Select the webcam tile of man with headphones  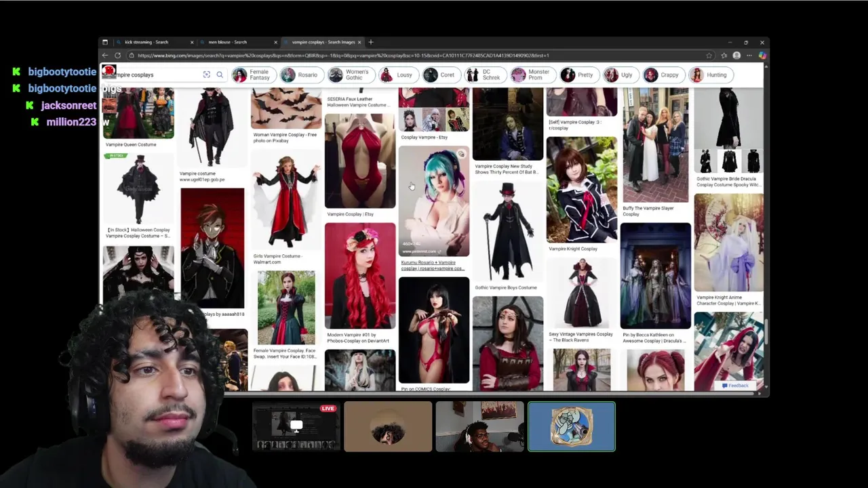pos(479,426)
